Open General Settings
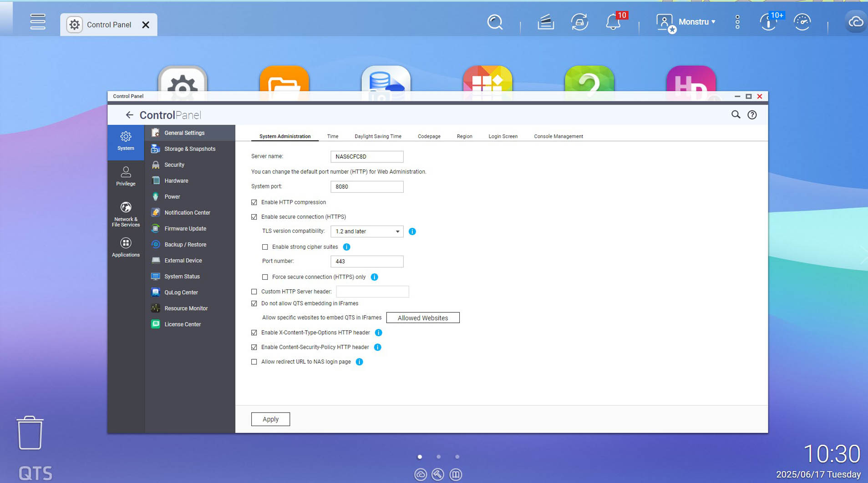868x483 pixels. [190, 133]
